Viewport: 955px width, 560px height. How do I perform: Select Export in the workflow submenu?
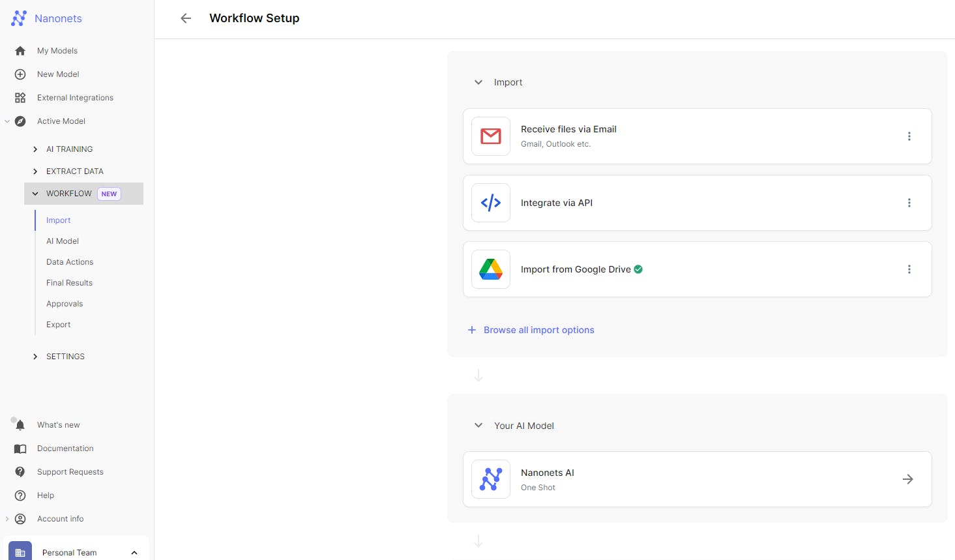point(59,325)
